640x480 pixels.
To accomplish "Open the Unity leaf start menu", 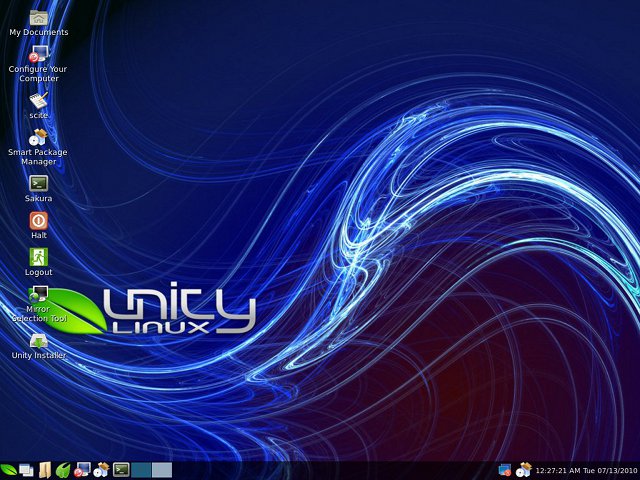I will [x=9, y=471].
